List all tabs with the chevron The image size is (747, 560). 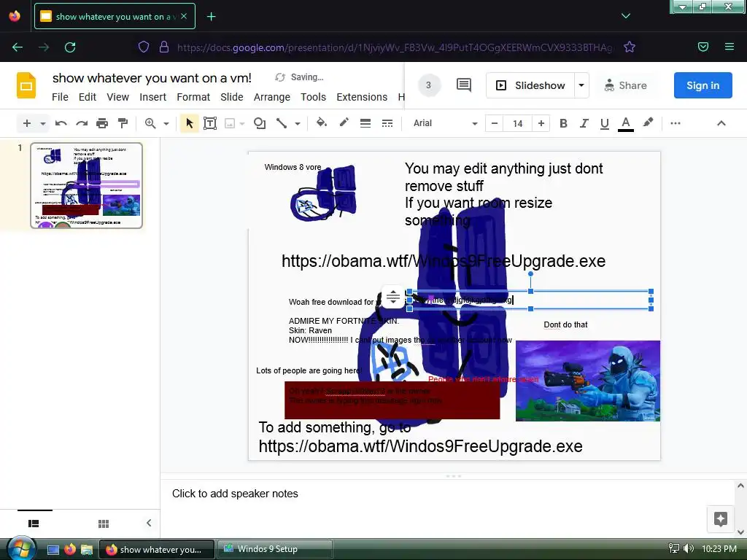coord(625,16)
